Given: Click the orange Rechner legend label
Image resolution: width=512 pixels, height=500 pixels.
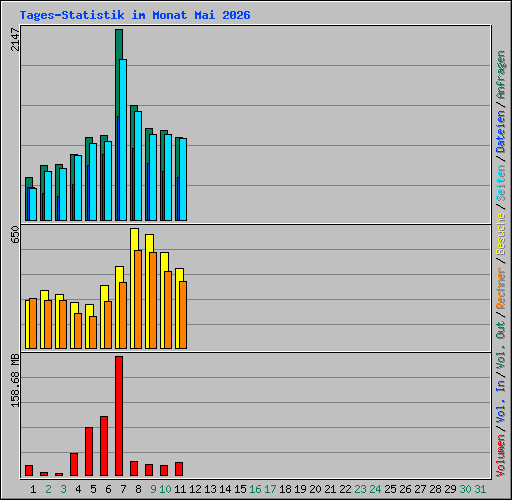Looking at the screenshot, I should pos(501,288).
